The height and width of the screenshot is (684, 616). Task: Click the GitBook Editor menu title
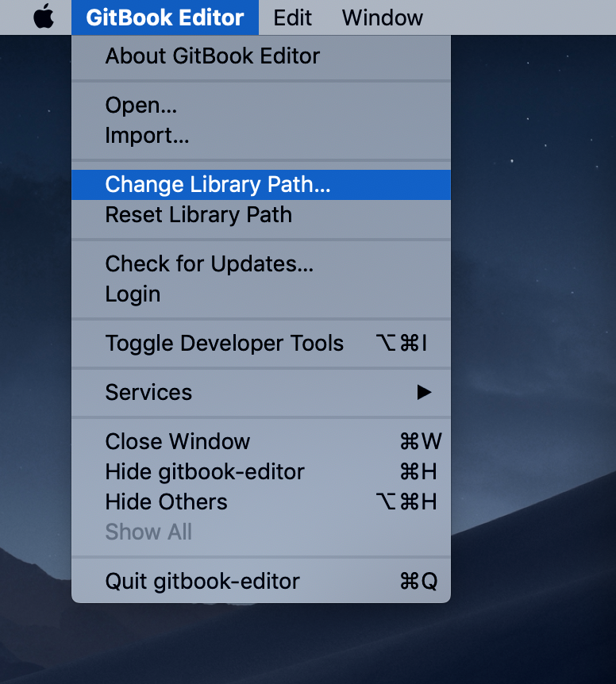(x=164, y=17)
